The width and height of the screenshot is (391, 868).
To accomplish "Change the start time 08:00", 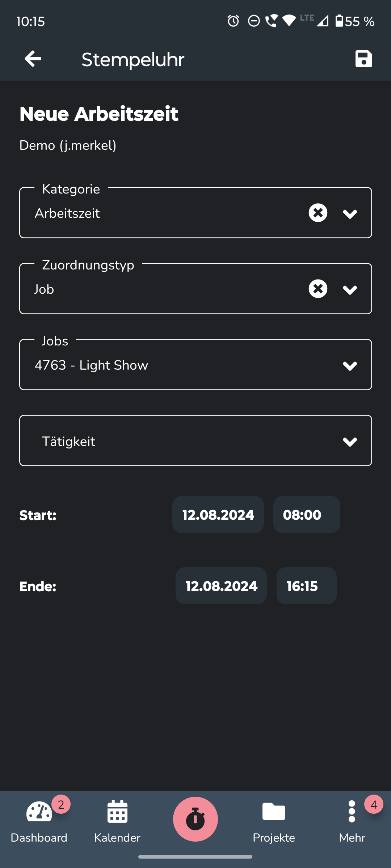I will [x=306, y=515].
